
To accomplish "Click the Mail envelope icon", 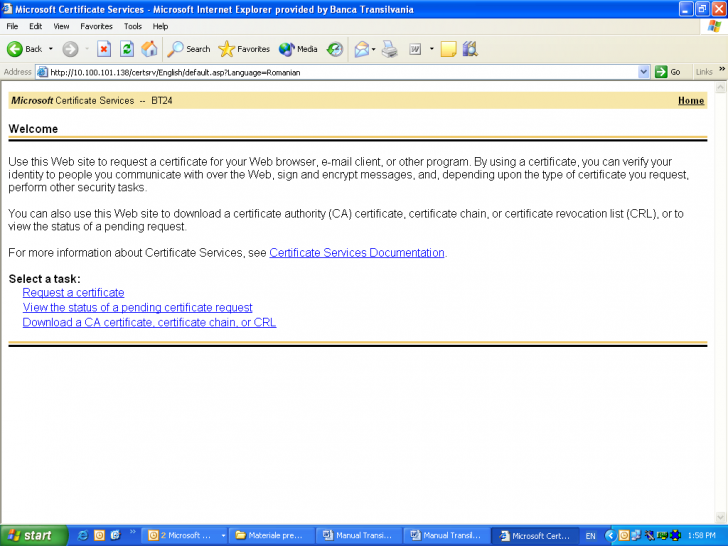I will pyautogui.click(x=362, y=49).
